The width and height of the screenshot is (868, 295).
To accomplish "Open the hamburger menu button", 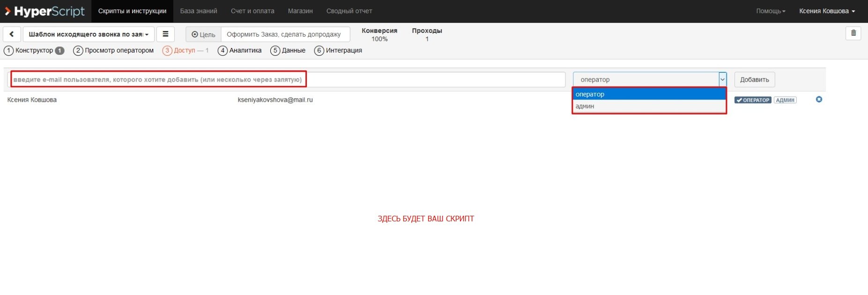I will [x=165, y=34].
